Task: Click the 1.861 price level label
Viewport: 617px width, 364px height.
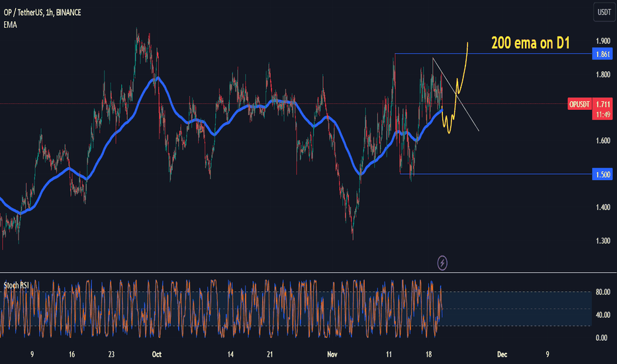Action: 602,54
